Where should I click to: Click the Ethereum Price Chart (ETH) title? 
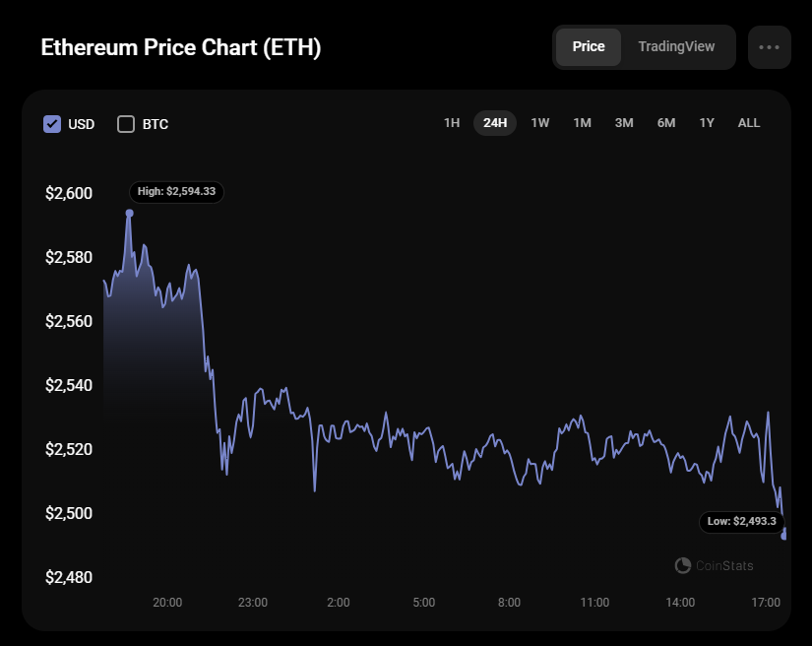click(x=182, y=46)
